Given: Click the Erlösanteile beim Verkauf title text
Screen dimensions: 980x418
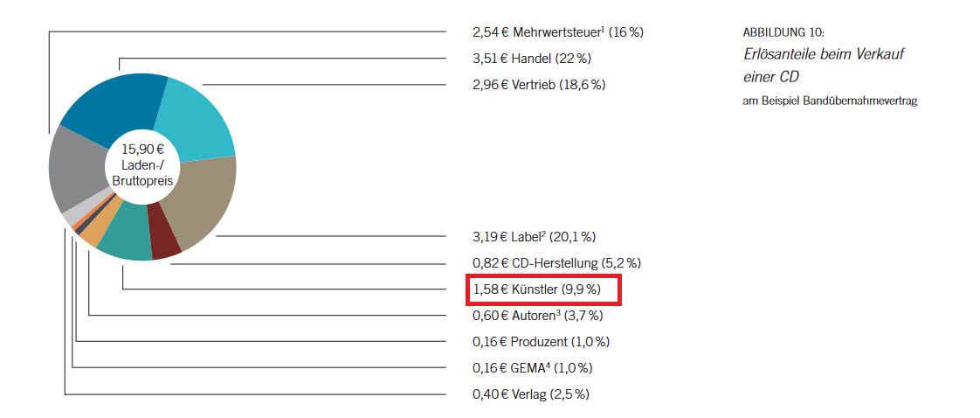Looking at the screenshot, I should tap(824, 54).
